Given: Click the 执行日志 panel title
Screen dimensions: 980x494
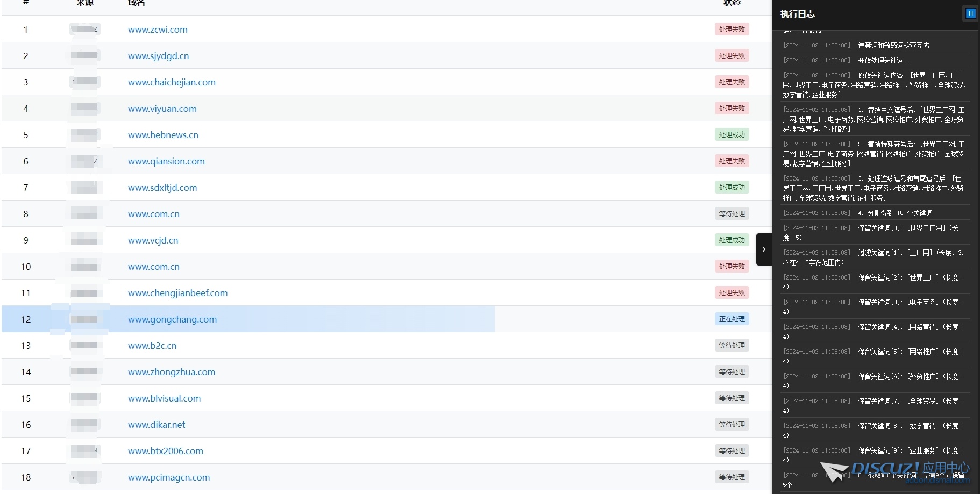Looking at the screenshot, I should [797, 14].
